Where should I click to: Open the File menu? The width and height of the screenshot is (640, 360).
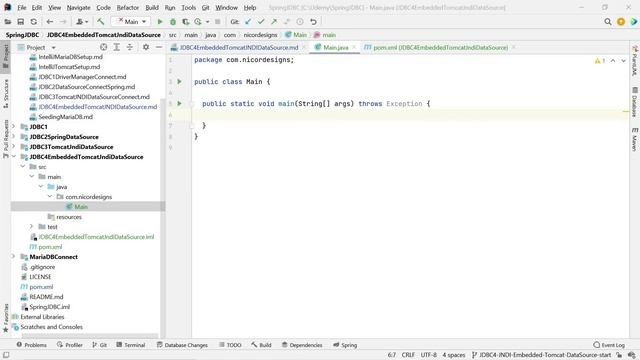(22, 8)
